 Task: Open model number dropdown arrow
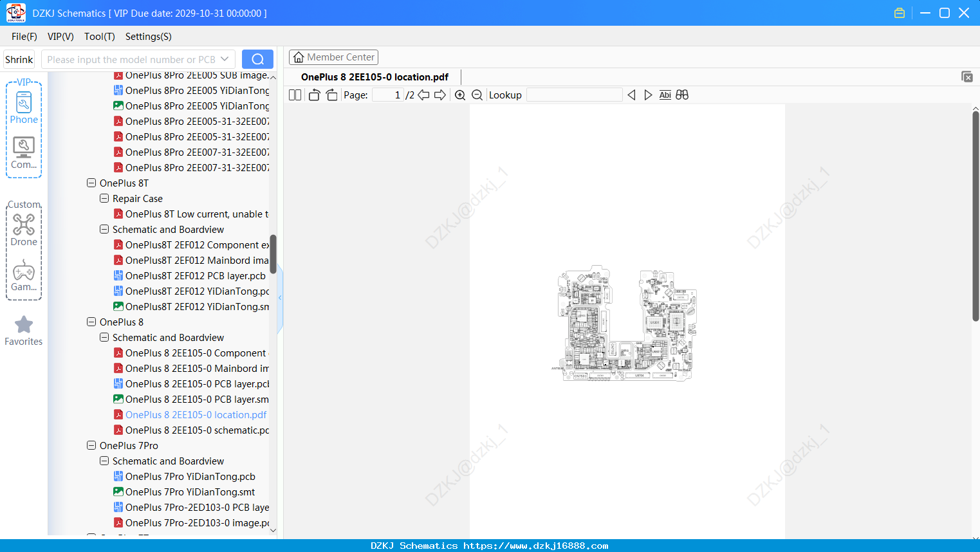(x=225, y=59)
